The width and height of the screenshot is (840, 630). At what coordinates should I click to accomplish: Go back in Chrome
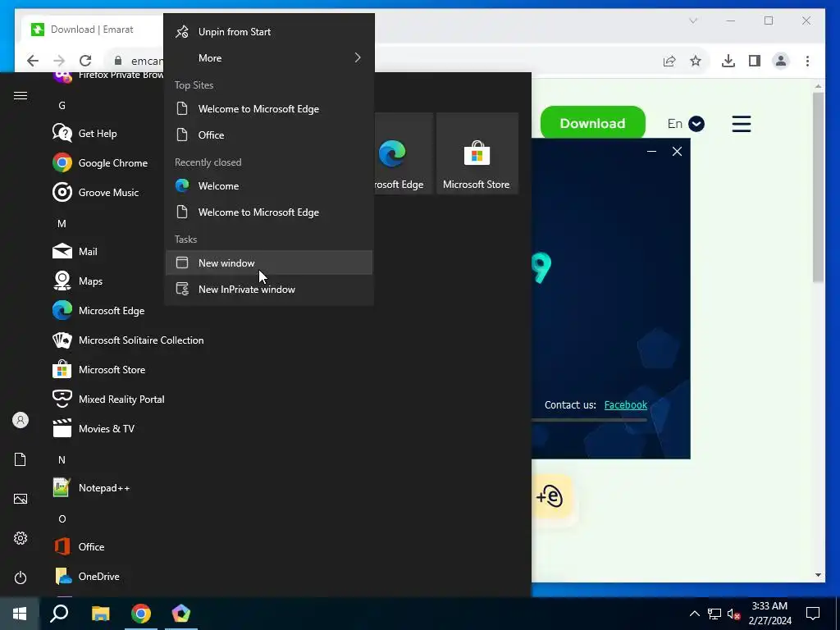coord(33,61)
